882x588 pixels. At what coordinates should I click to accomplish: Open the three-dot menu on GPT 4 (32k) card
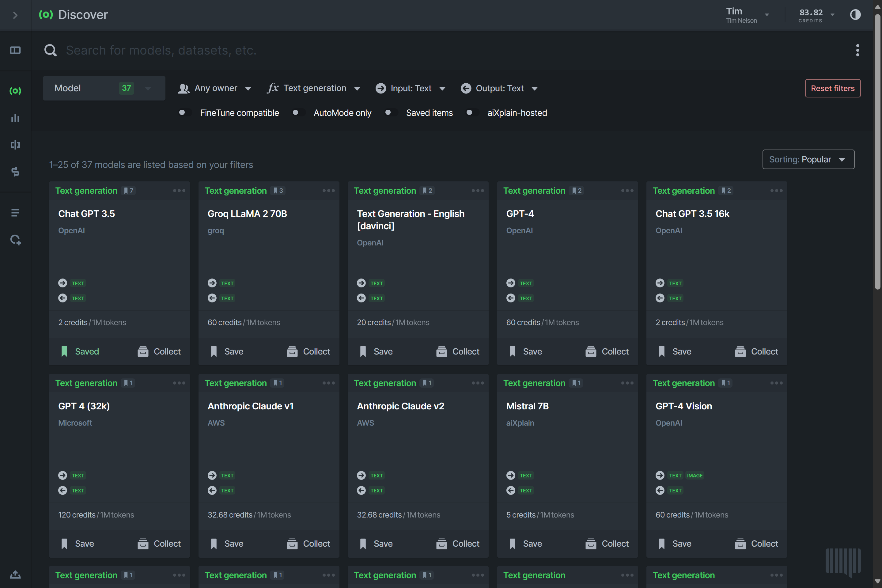pyautogui.click(x=179, y=383)
